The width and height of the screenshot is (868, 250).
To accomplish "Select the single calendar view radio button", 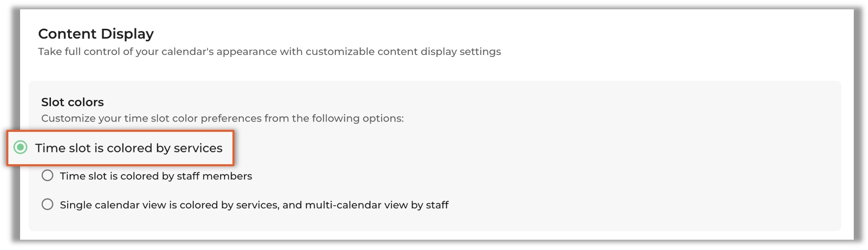I will pos(48,204).
